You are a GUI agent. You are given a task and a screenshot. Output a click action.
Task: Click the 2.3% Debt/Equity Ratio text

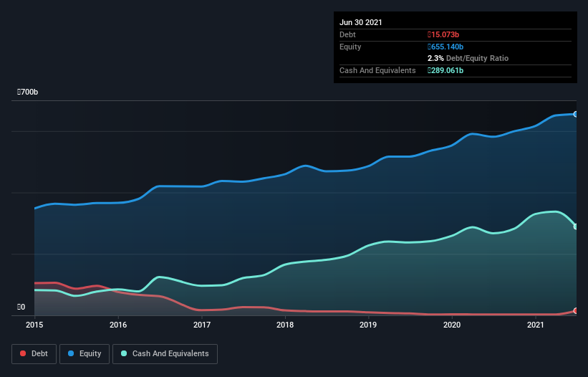point(468,58)
